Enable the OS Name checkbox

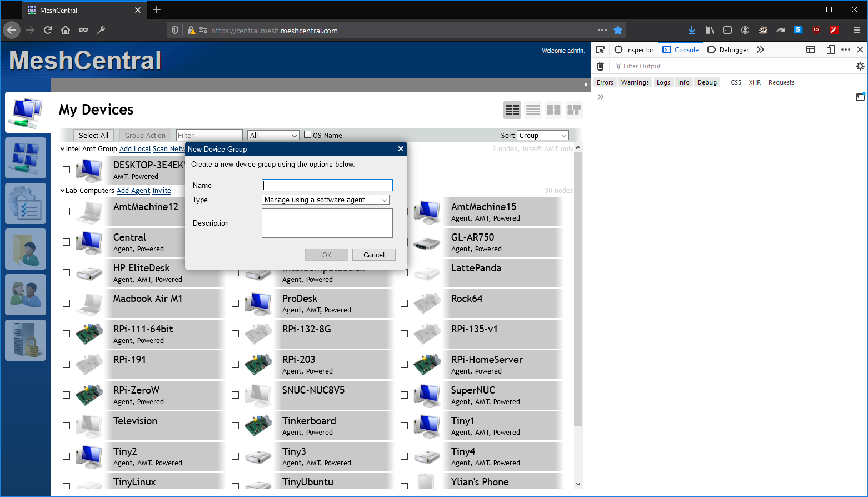point(307,134)
